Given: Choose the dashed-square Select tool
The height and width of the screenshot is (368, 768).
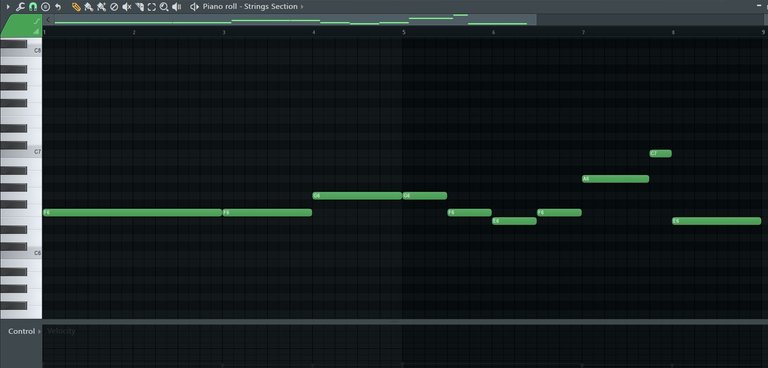Looking at the screenshot, I should (x=152, y=7).
